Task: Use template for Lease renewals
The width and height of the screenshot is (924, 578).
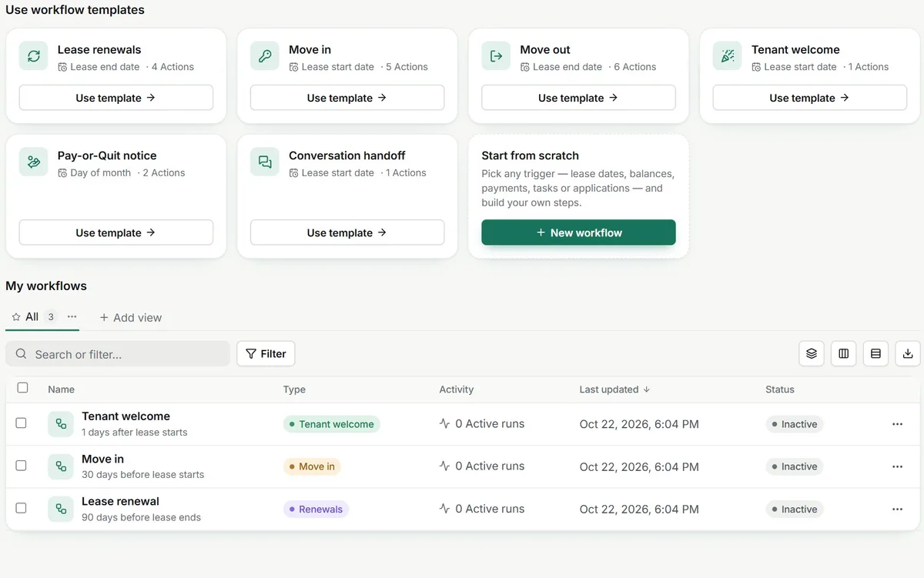Action: 115,98
